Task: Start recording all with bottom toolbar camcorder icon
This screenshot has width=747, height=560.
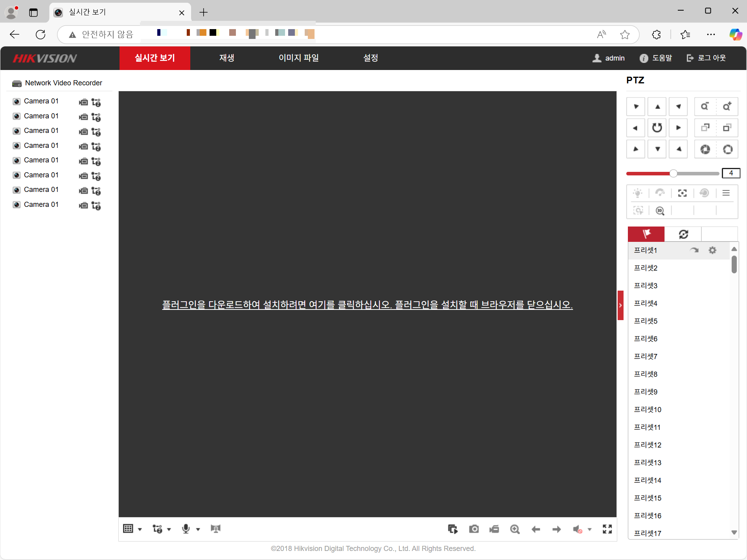Action: [x=494, y=529]
